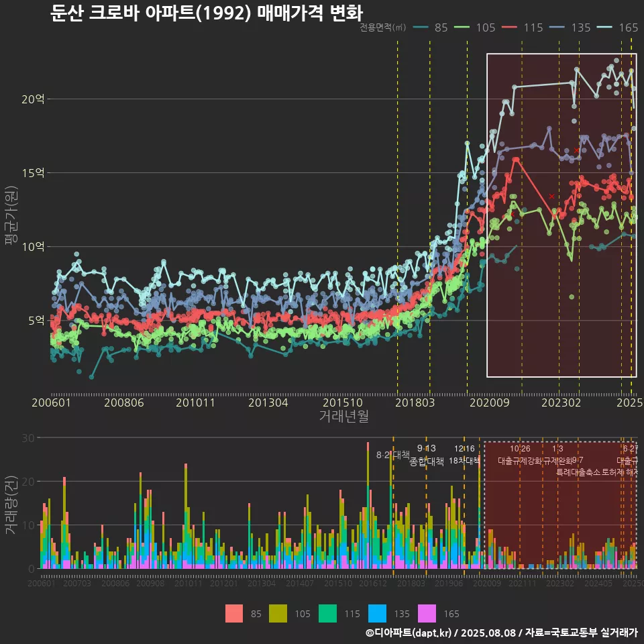
Task: Click the '종합대책' annotation under 9·13
Action: (x=427, y=462)
